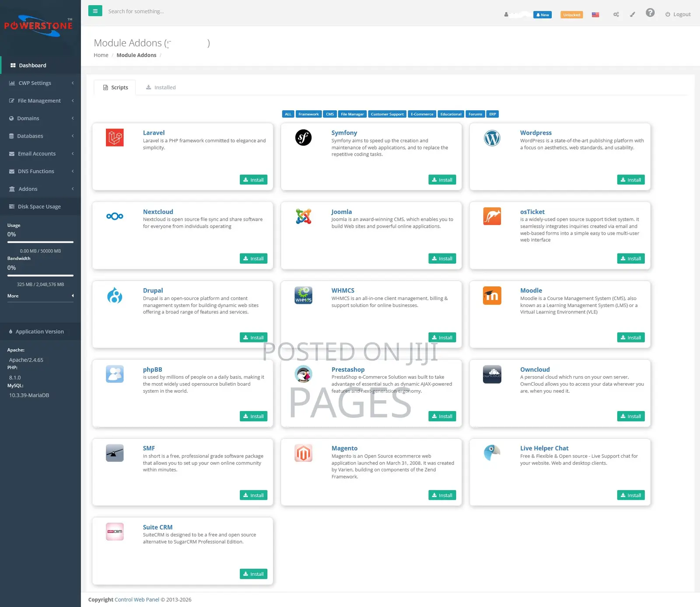The image size is (700, 607).
Task: Click the Live Helper Chat bird icon
Action: coord(492,453)
